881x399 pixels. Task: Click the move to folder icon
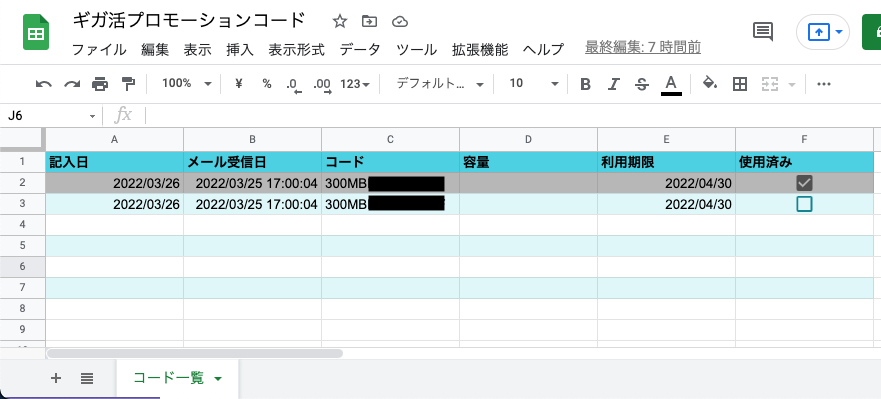coord(369,22)
